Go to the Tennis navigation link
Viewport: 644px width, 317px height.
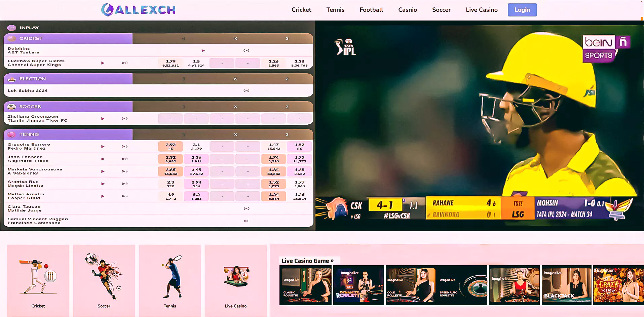coord(335,10)
